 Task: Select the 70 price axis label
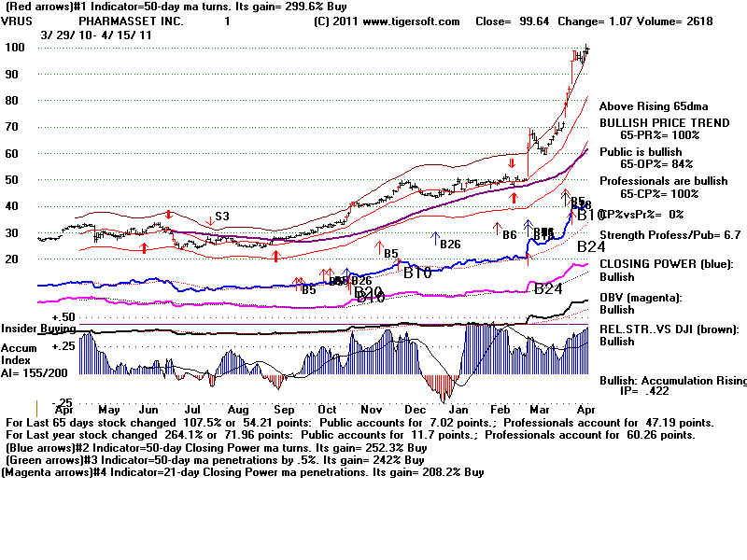click(12, 127)
